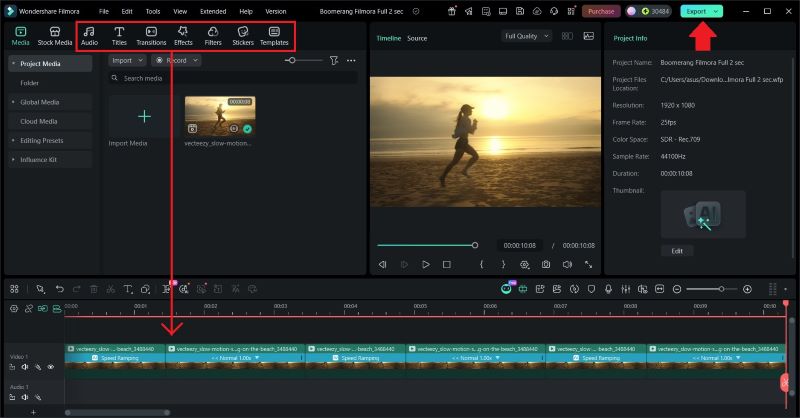
Task: Zoom in timeline with plus icon
Action: [747, 289]
